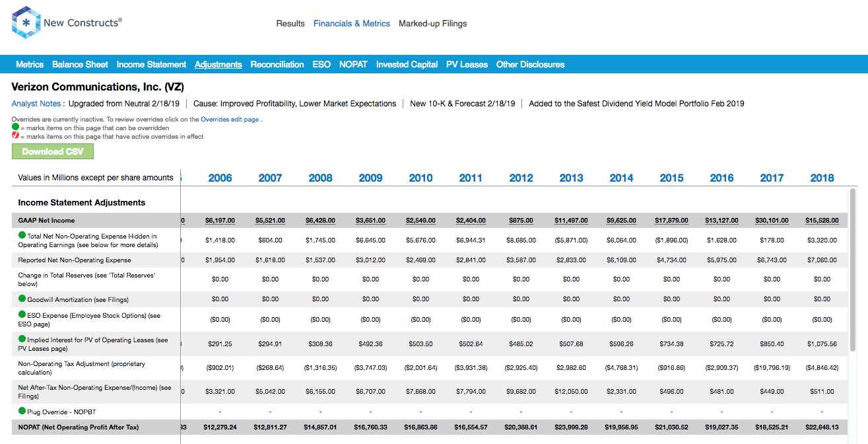Click tax adjustment 2017 value ($19,796.19)
Image resolution: width=868 pixels, height=444 pixels.
(772, 367)
